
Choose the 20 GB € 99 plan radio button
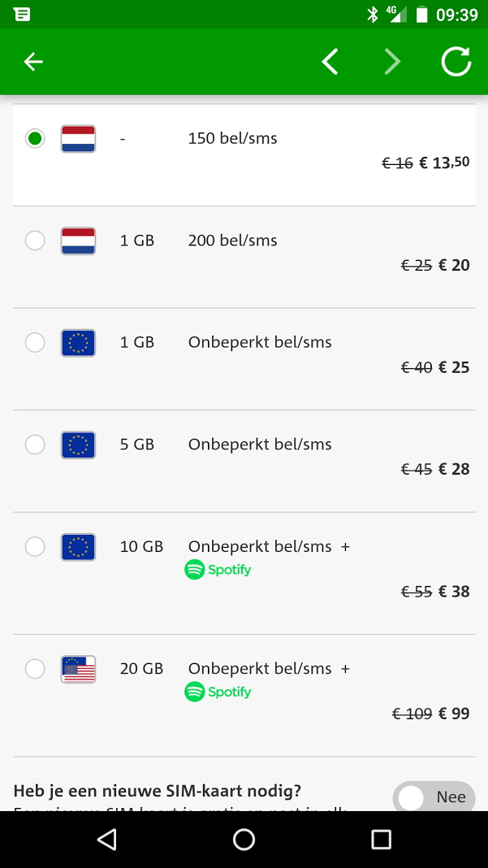click(x=35, y=669)
